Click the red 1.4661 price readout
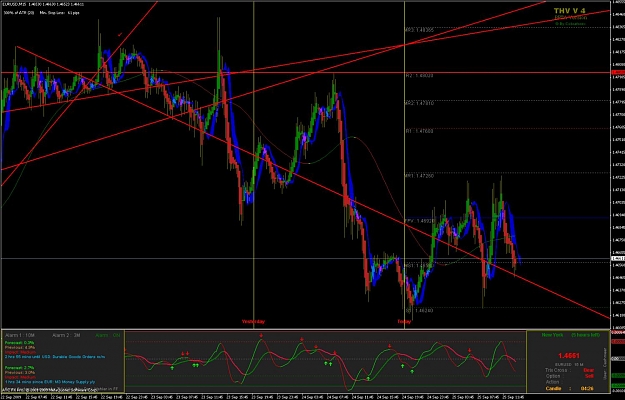This screenshot has width=625, height=400. coord(569,355)
